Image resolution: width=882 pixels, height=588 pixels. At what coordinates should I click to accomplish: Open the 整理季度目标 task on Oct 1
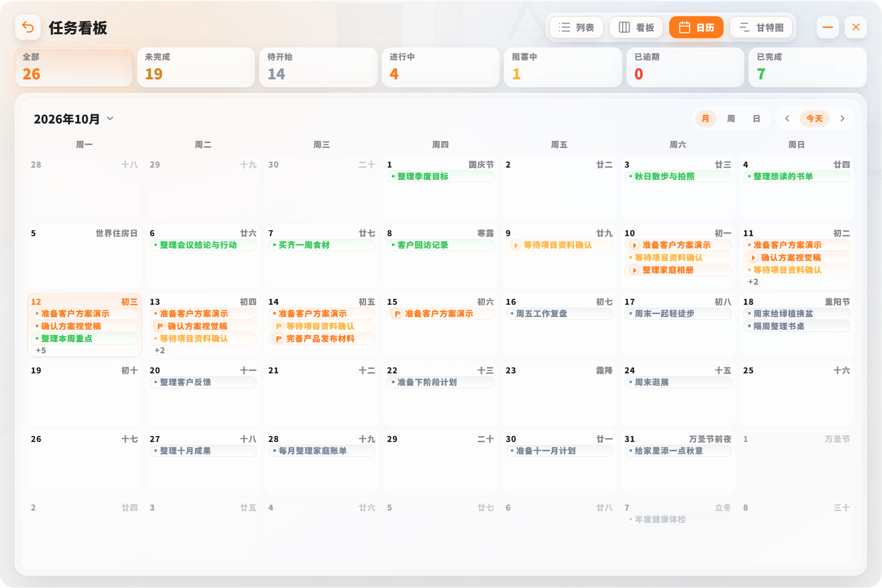441,176
